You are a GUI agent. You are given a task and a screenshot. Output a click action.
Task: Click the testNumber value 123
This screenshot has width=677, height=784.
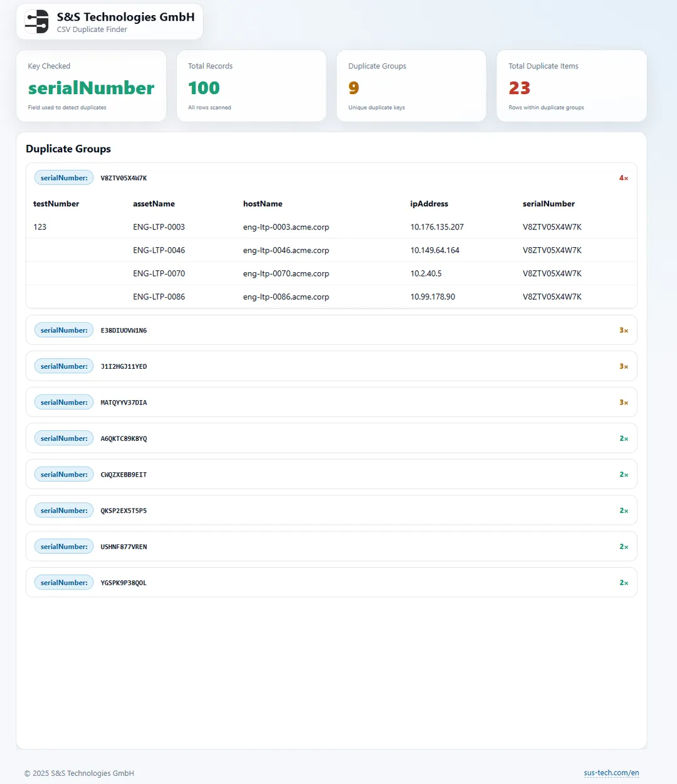coord(39,227)
